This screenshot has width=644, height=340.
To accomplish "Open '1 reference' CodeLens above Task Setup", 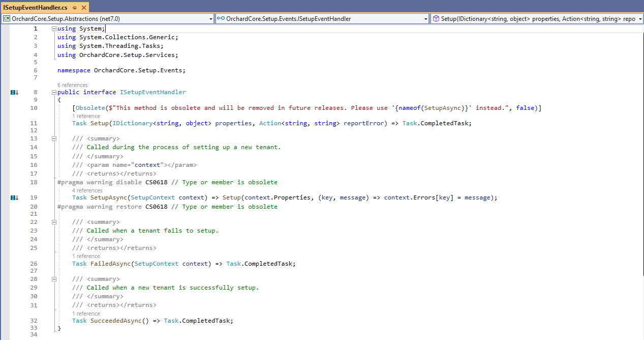I will tap(86, 117).
